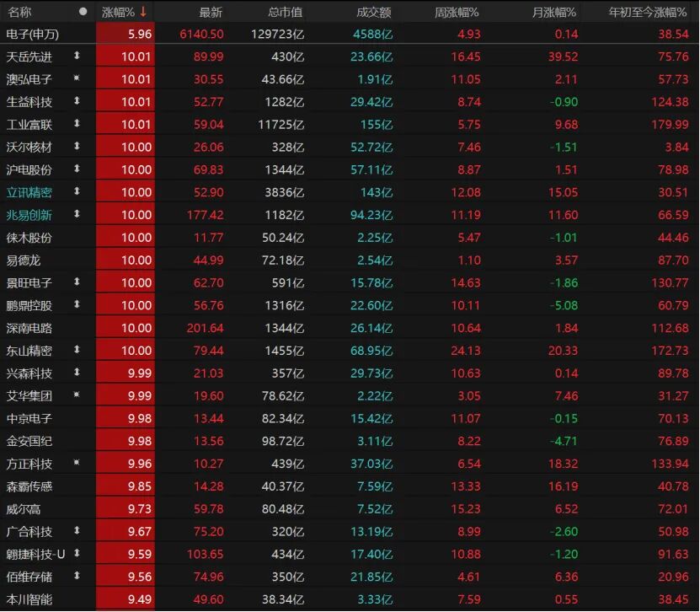Select the 年初至今涨幅% column header
This screenshot has height=612, width=700.
tap(647, 12)
